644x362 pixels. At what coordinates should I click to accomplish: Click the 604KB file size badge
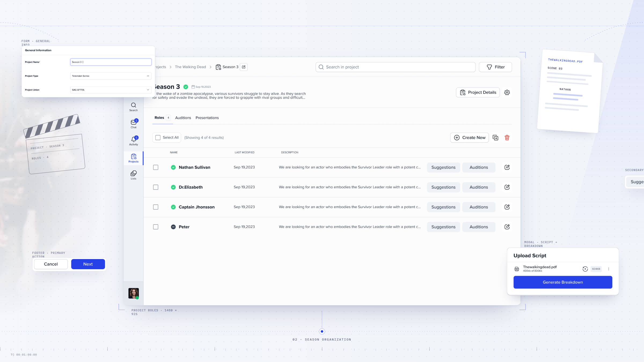(x=596, y=269)
